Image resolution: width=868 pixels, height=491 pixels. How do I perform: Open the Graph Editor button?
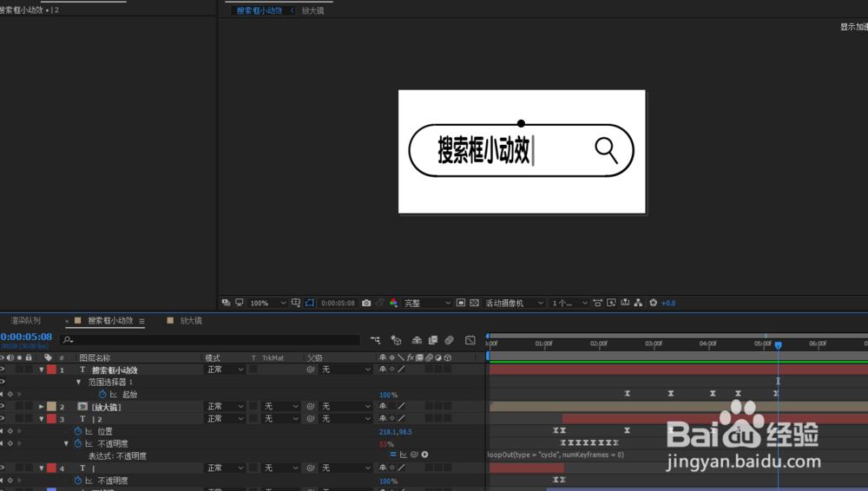click(x=470, y=340)
